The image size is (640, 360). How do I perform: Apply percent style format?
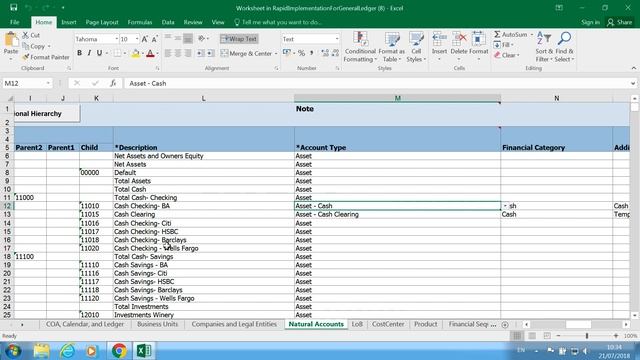(x=301, y=53)
